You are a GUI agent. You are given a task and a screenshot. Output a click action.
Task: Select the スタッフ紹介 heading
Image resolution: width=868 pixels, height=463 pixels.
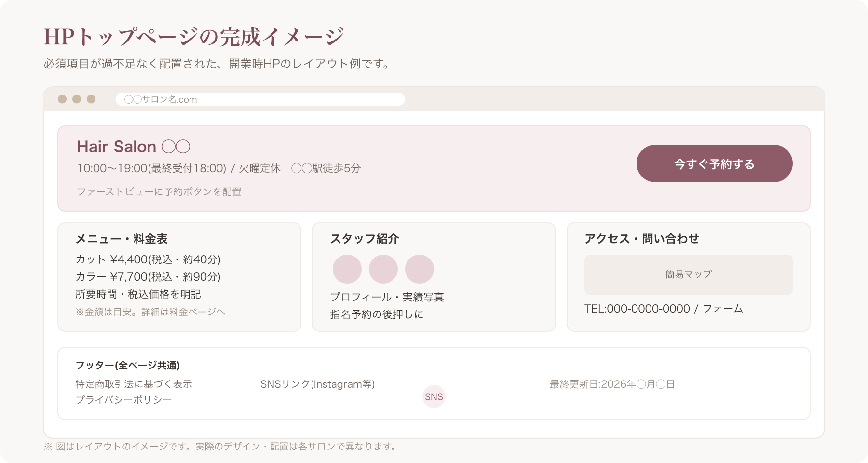pos(365,239)
